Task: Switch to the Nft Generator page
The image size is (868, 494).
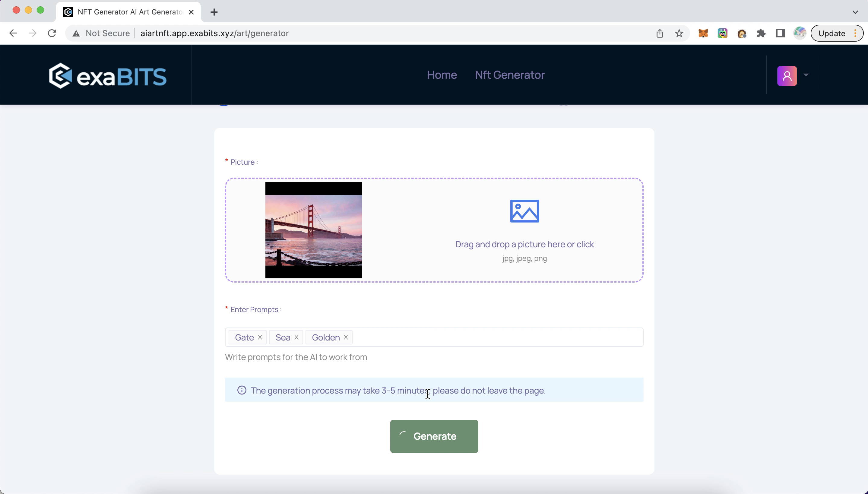Action: (509, 75)
